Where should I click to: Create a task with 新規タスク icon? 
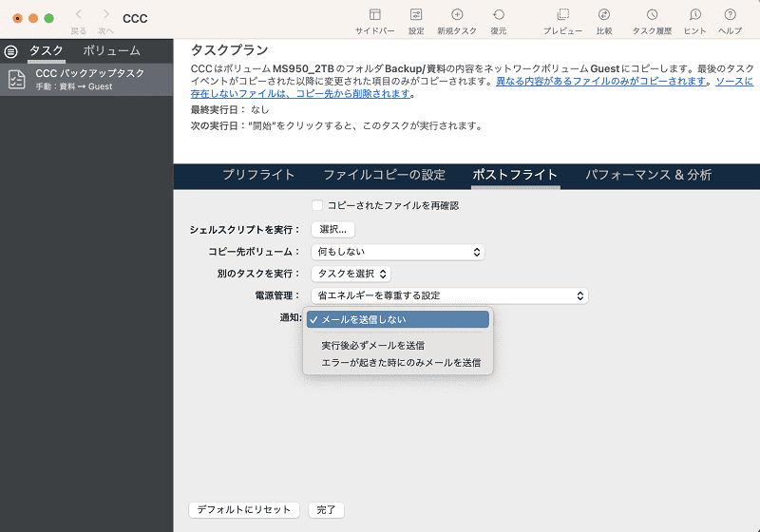click(x=457, y=15)
